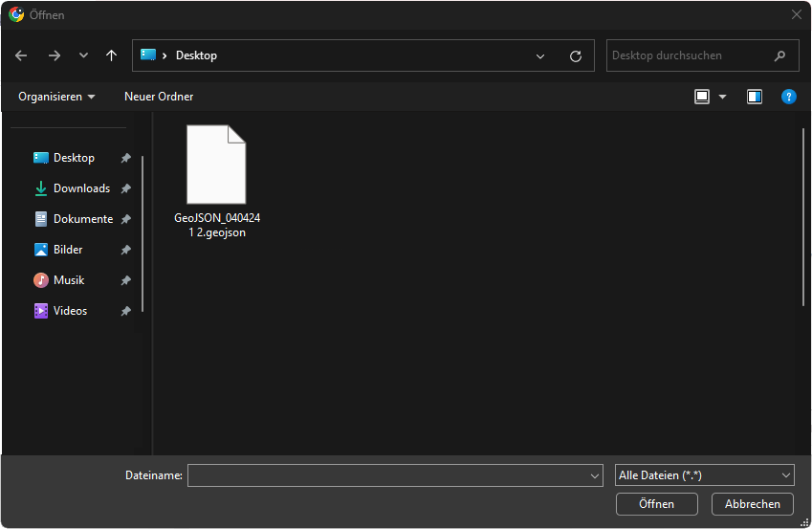Unpin Downloads using its pin icon
812x529 pixels.
[x=125, y=188]
